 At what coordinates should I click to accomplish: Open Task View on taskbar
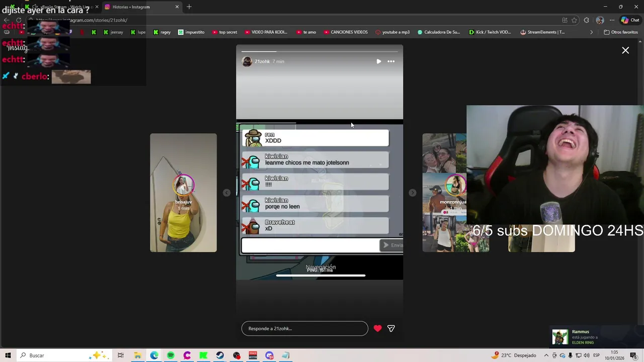[121, 355]
